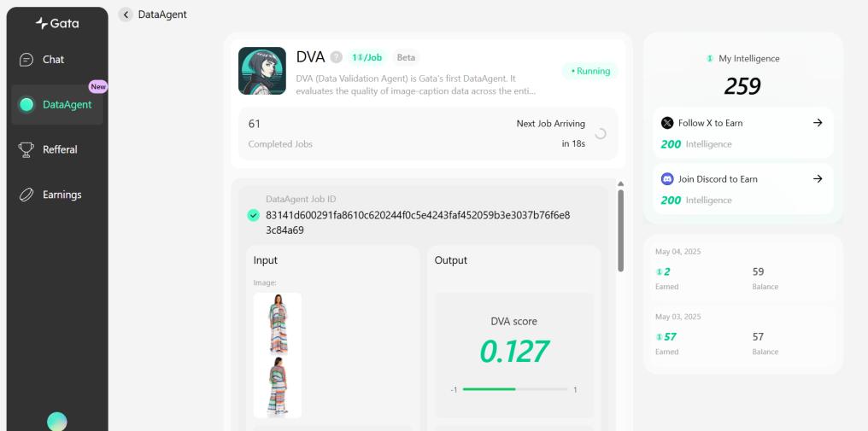Open the Earnings menu item
The image size is (868, 431).
tap(57, 195)
